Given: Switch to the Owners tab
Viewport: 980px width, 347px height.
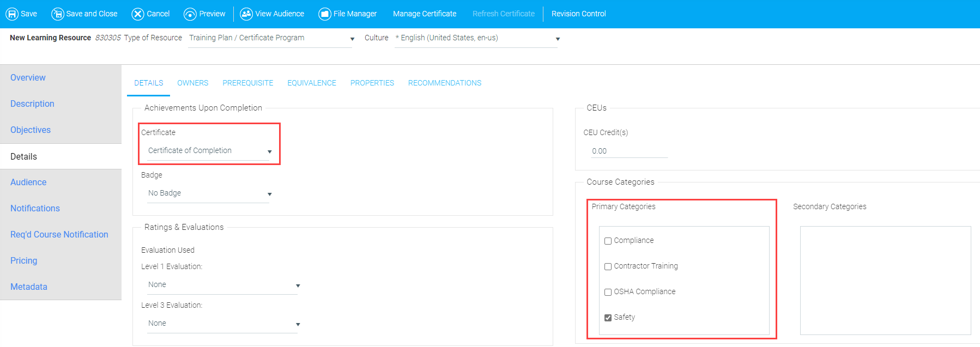Looking at the screenshot, I should point(192,83).
